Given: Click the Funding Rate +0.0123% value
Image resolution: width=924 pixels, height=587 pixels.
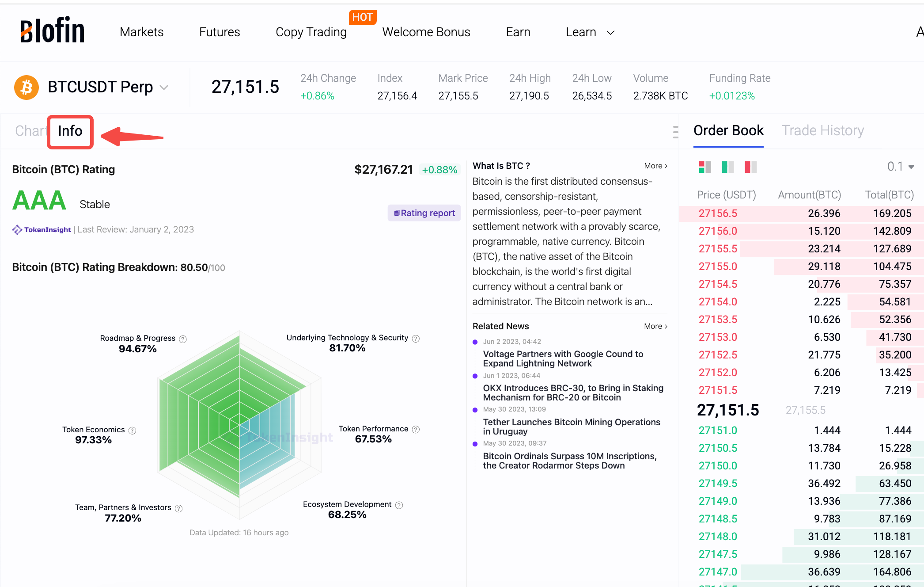Looking at the screenshot, I should click(x=732, y=96).
